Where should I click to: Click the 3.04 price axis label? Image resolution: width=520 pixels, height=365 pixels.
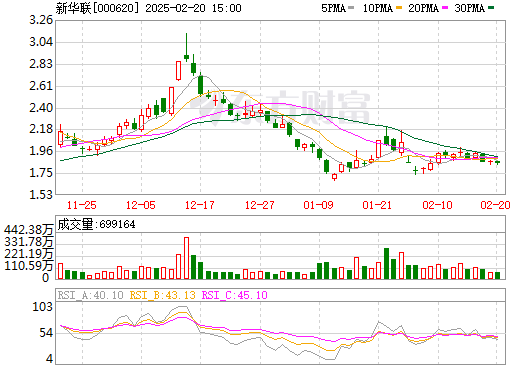41,42
